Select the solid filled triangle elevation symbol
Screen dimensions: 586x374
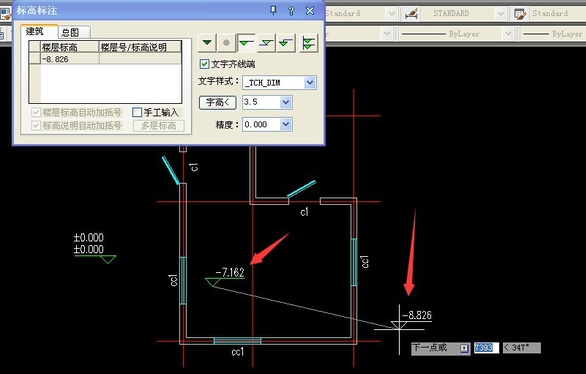207,43
